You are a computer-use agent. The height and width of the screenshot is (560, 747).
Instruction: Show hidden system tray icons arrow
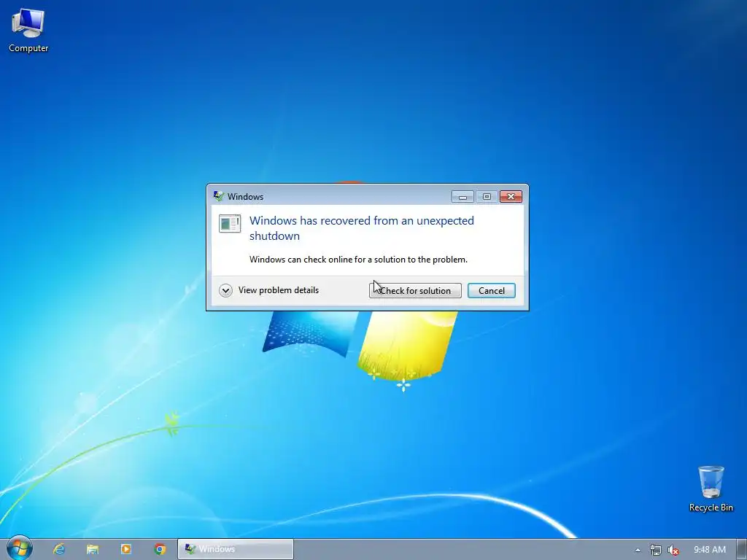pyautogui.click(x=638, y=550)
